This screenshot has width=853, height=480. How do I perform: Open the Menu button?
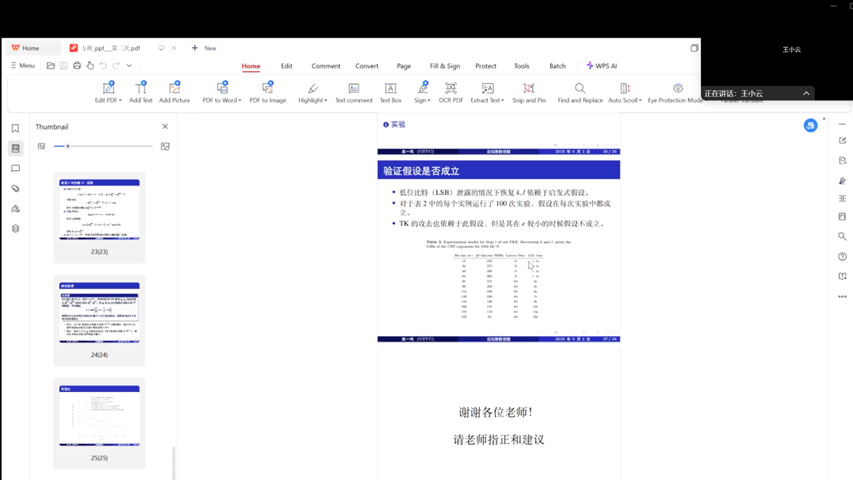[x=23, y=66]
